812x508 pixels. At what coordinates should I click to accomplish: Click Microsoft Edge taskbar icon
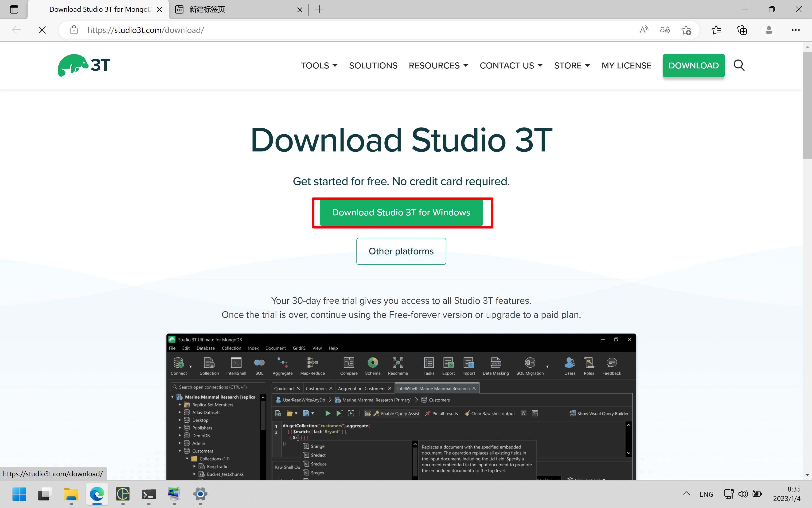point(97,494)
